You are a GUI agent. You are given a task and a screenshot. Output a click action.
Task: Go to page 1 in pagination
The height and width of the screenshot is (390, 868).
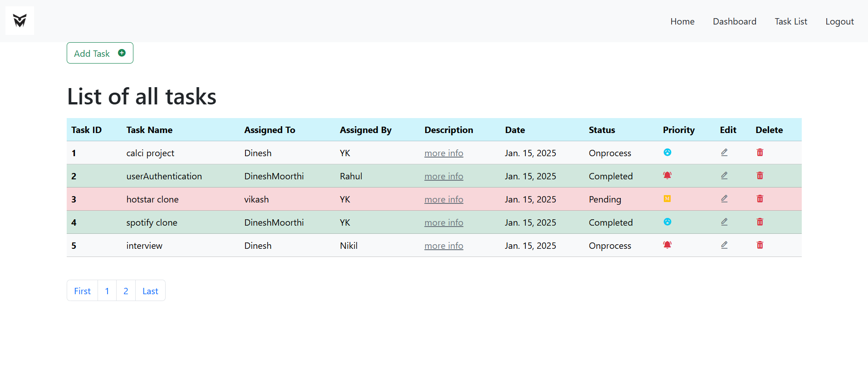[107, 291]
